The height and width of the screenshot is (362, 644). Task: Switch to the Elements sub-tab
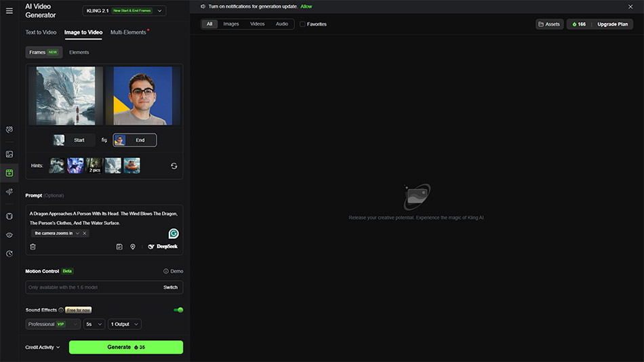[79, 52]
